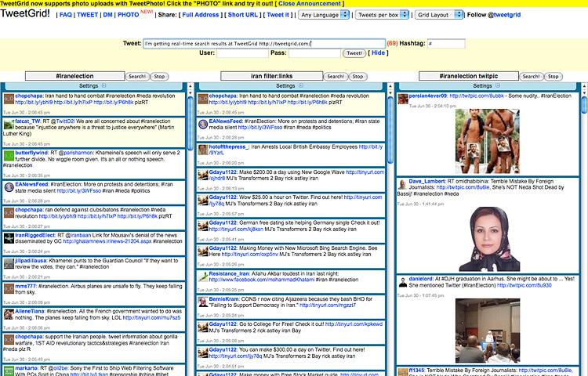Open danielord graduation photo thumbnail
Image resolution: width=588 pixels, height=376 pixels.
pyautogui.click(x=488, y=331)
